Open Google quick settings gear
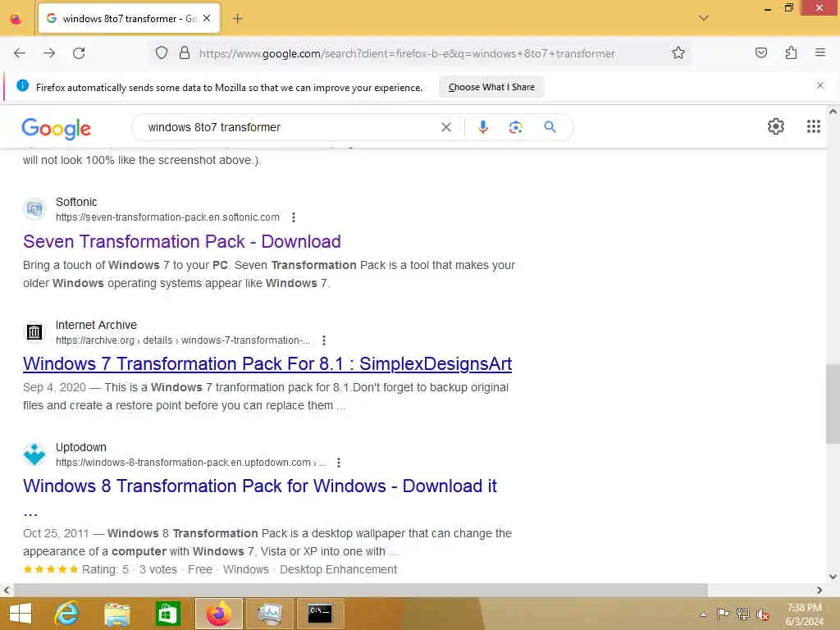840x630 pixels. tap(776, 126)
